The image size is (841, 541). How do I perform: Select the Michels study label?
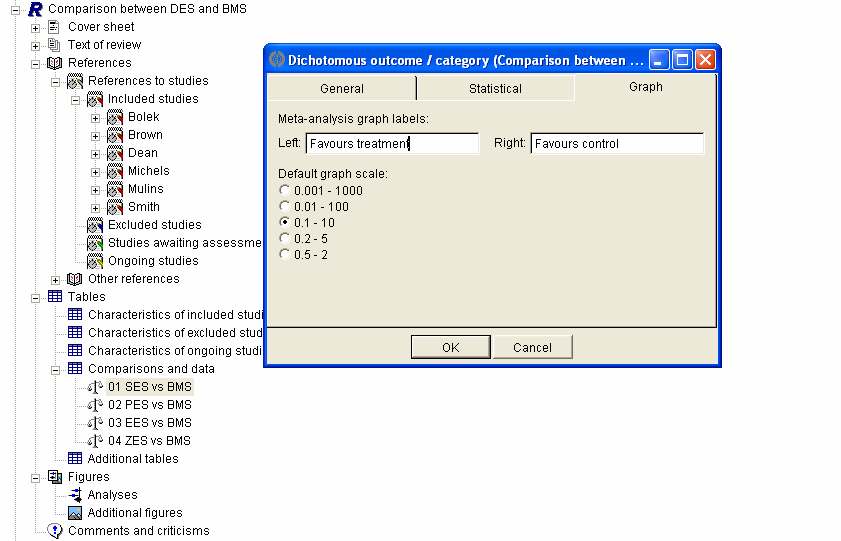pos(149,171)
